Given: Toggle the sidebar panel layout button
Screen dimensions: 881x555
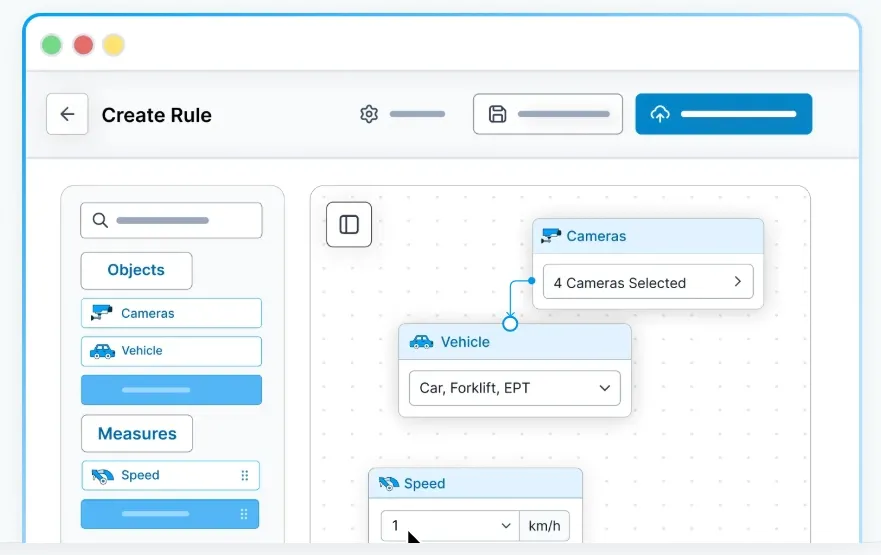Looking at the screenshot, I should 349,225.
